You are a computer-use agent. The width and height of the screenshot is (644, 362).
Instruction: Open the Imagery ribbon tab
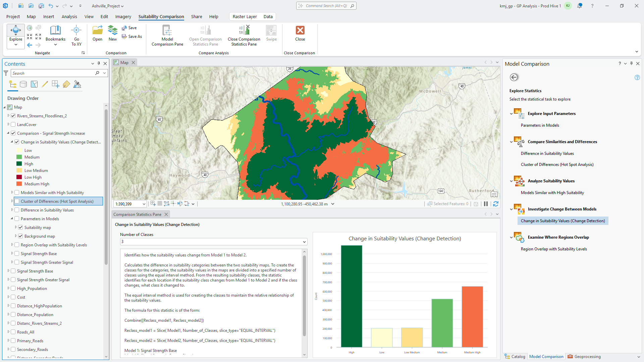(x=123, y=16)
